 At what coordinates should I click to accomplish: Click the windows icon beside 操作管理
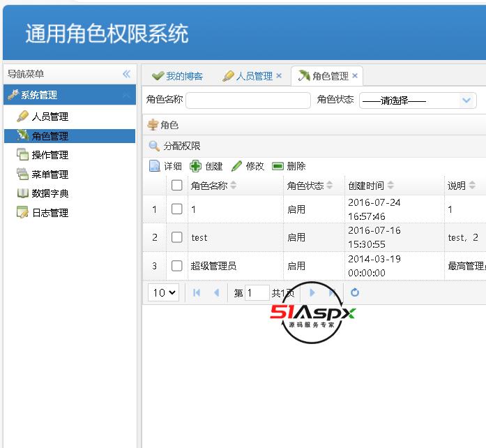[x=22, y=154]
